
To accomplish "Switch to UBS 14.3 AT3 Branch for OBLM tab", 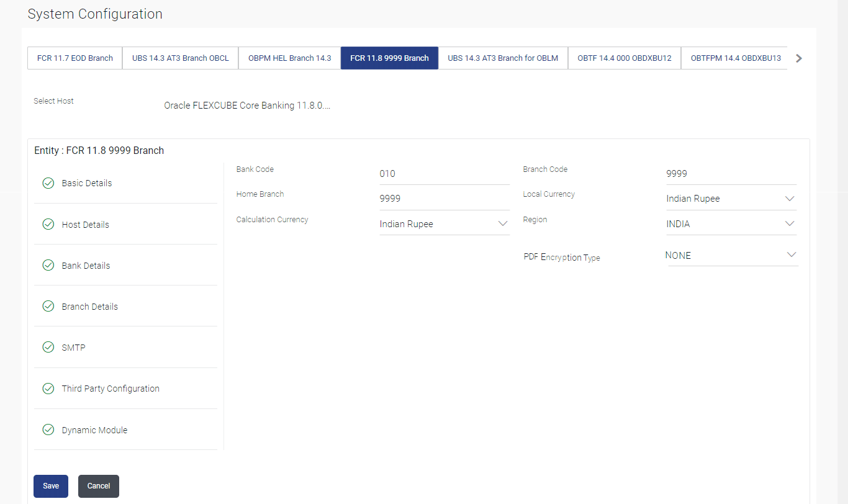I will point(503,58).
